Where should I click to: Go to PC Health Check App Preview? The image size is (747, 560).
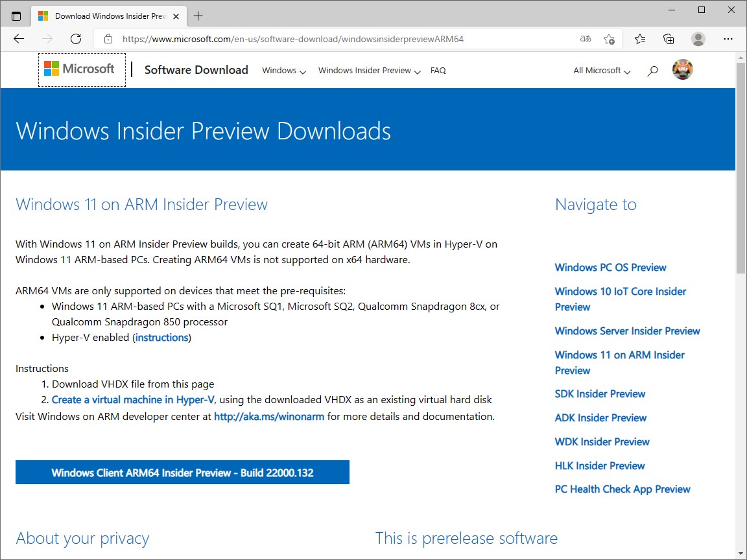tap(622, 489)
